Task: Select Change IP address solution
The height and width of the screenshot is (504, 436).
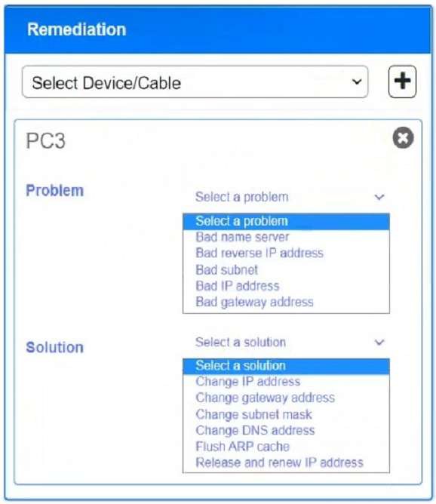Action: [287, 382]
